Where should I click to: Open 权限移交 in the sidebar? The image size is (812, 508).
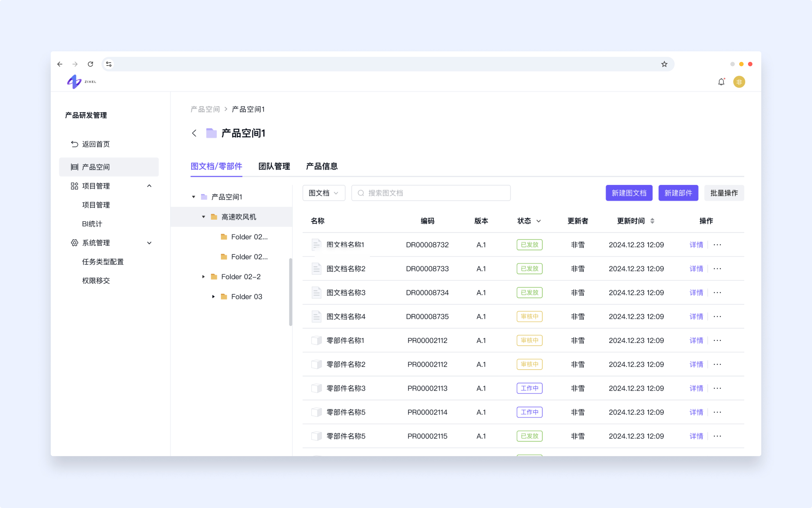pyautogui.click(x=96, y=281)
